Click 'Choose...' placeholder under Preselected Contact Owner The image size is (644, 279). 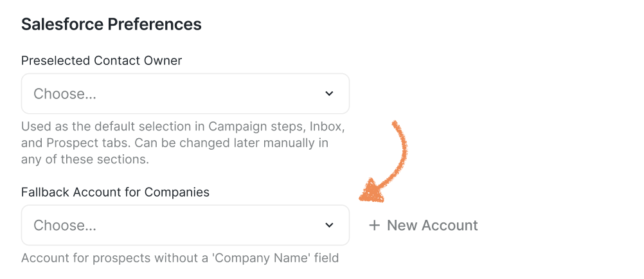65,94
